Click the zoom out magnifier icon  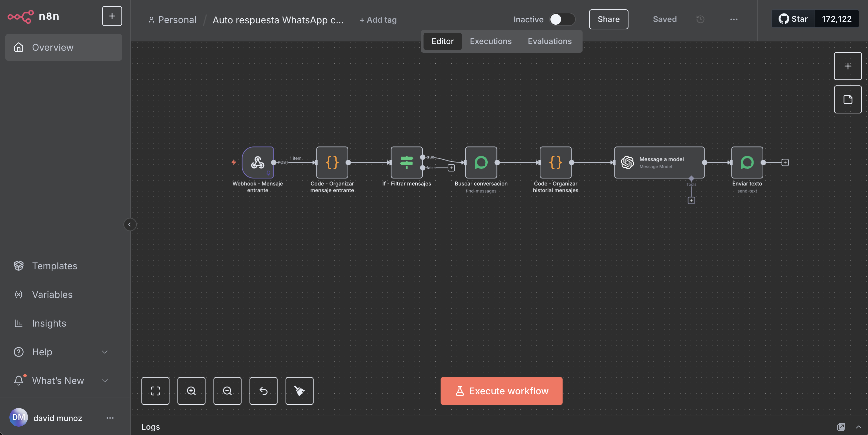click(227, 391)
